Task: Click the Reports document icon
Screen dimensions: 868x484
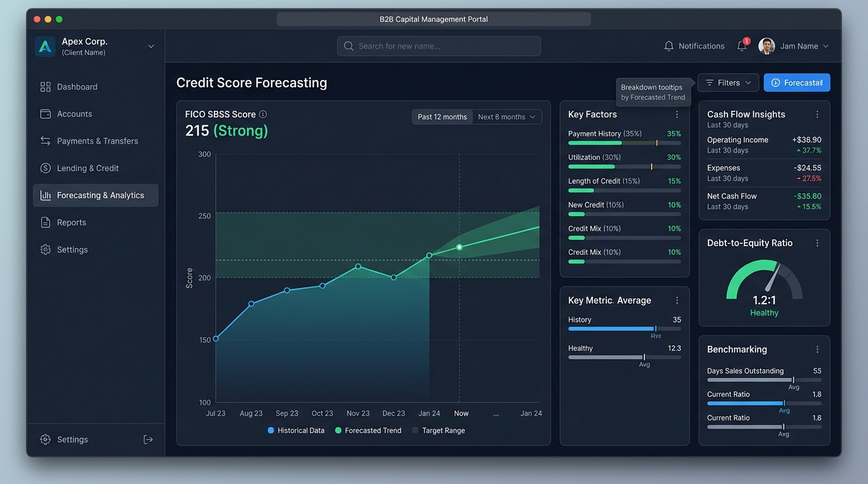Action: coord(45,222)
